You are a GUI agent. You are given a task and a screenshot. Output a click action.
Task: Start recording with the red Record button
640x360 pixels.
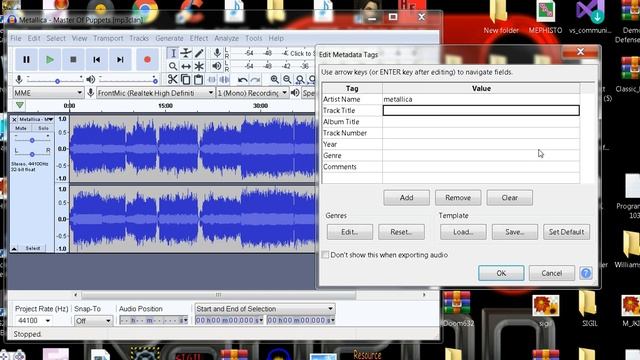[147, 60]
